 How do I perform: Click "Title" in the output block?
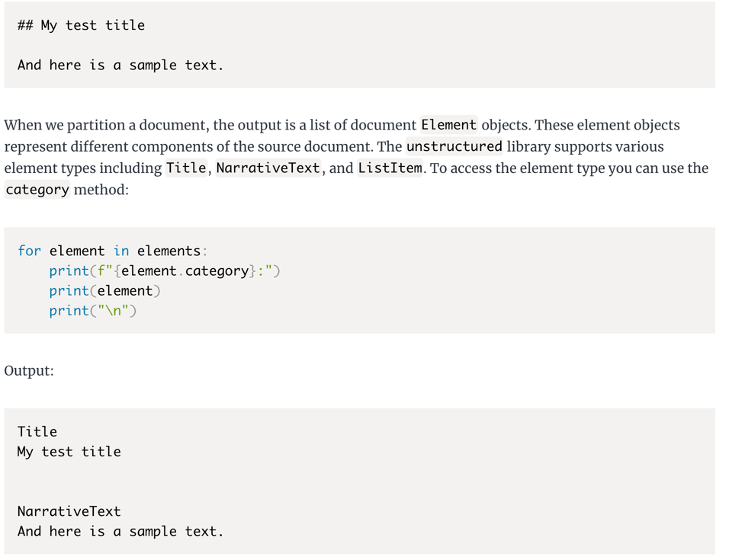37,431
